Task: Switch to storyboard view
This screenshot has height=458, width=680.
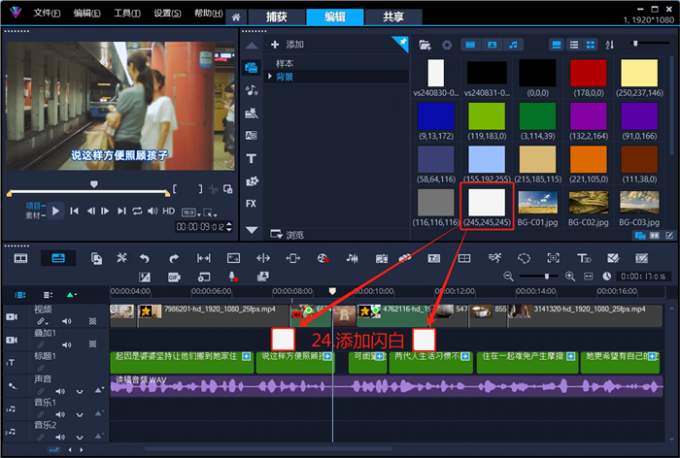Action: click(x=21, y=258)
